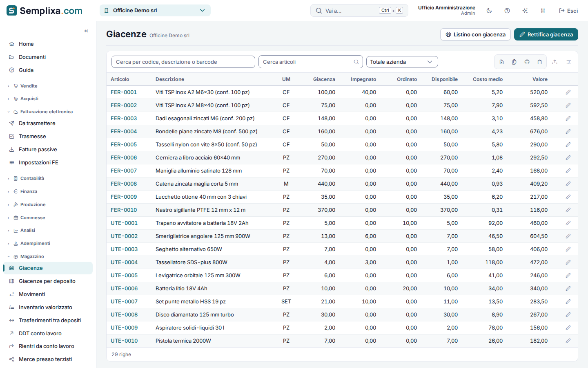Click pencil icon for FER-0008 row
The image size is (588, 368).
[x=568, y=184]
